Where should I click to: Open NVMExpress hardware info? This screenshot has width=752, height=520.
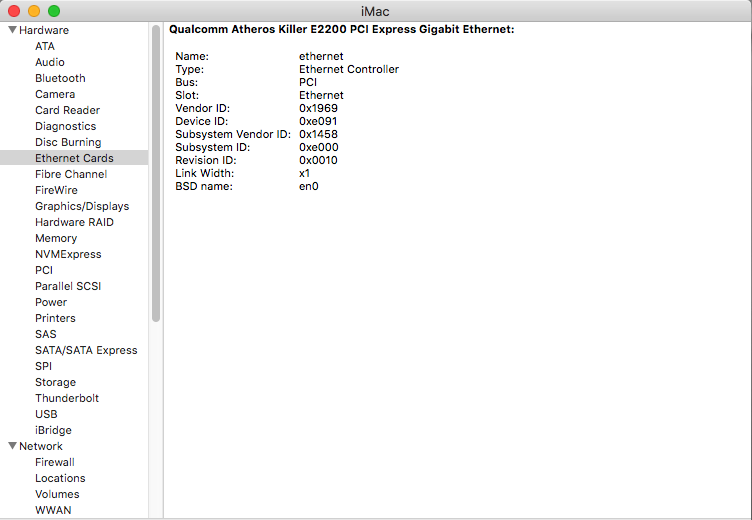coord(68,254)
